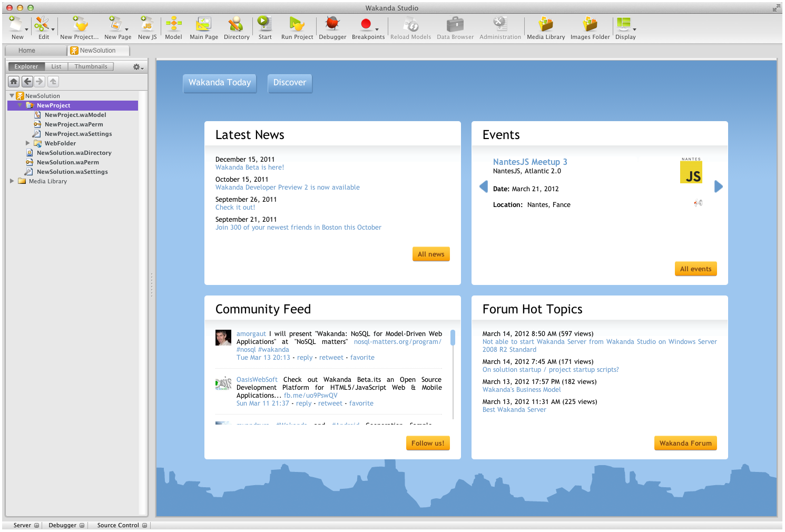Expand the WebFolder tree item
Image resolution: width=785 pixels, height=532 pixels.
28,143
